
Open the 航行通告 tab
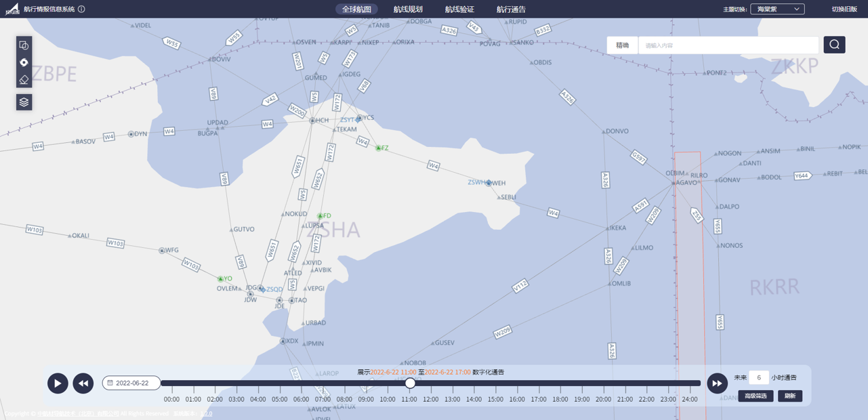coord(511,9)
